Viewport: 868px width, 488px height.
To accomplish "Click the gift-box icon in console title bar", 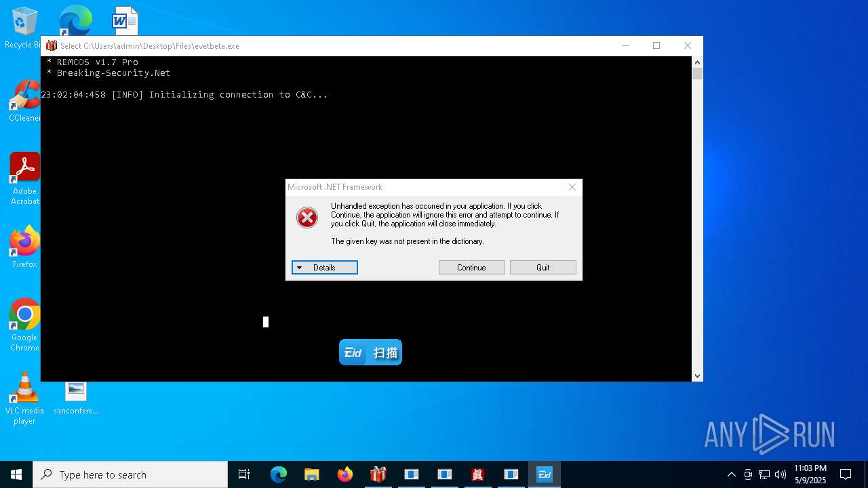I will click(x=52, y=45).
